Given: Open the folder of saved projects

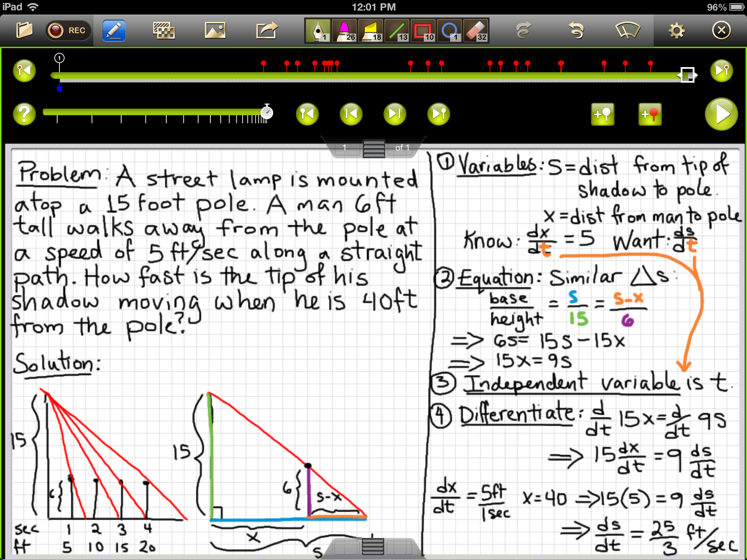Looking at the screenshot, I should tap(24, 30).
